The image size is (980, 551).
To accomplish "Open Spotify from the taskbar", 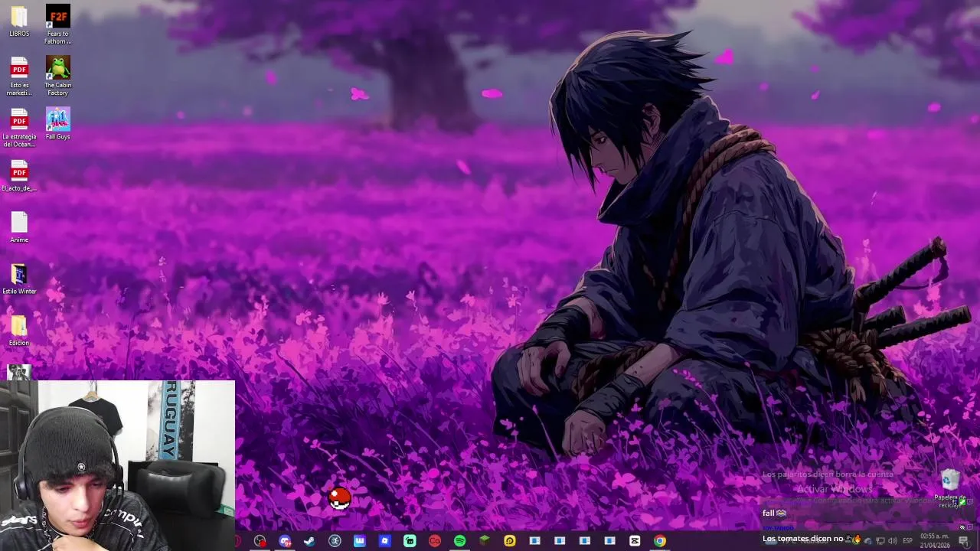I will click(459, 541).
